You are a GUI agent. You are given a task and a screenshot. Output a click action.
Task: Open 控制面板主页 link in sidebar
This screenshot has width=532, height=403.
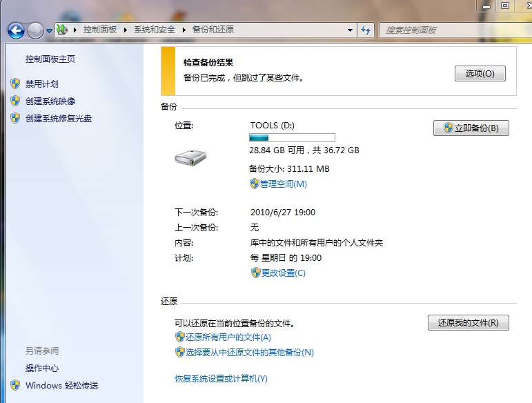50,59
